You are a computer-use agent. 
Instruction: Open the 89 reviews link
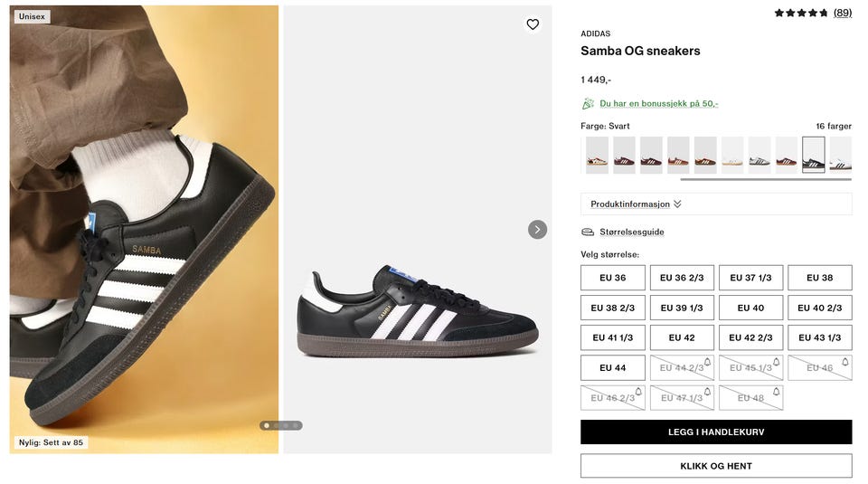[x=843, y=13]
